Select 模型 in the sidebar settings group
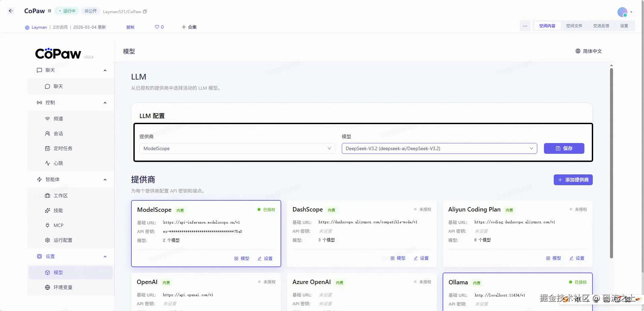This screenshot has width=644, height=311. tap(71, 273)
